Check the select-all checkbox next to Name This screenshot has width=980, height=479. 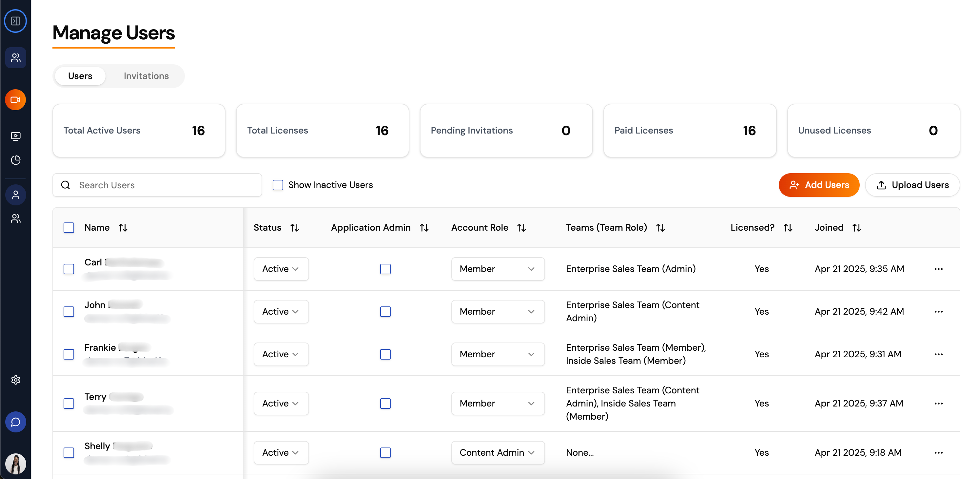[x=69, y=228]
